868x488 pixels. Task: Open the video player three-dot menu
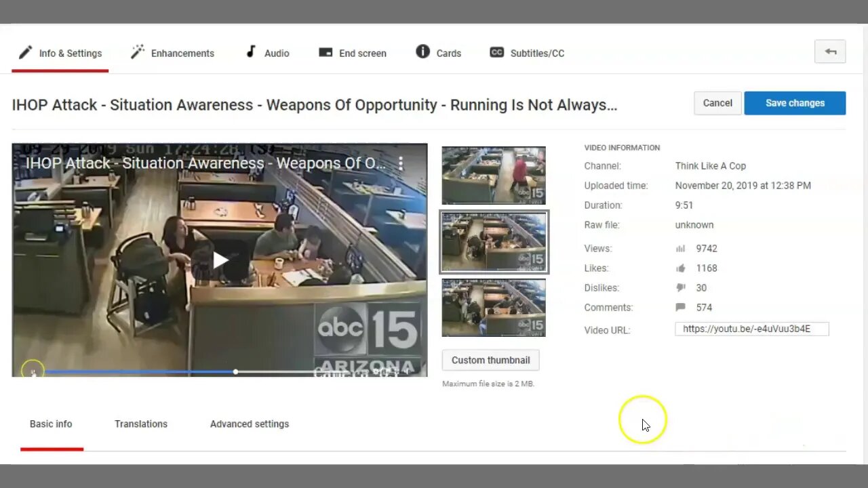[401, 163]
